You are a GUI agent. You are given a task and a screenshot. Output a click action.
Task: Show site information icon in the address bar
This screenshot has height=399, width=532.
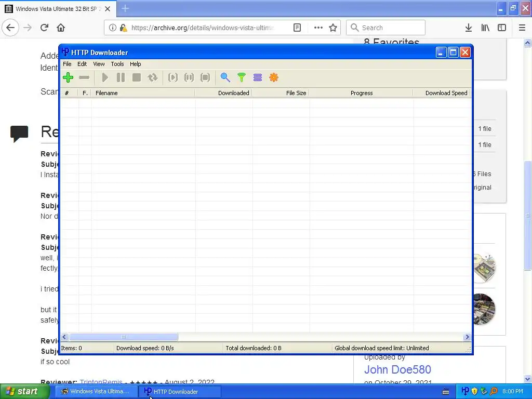pyautogui.click(x=113, y=28)
